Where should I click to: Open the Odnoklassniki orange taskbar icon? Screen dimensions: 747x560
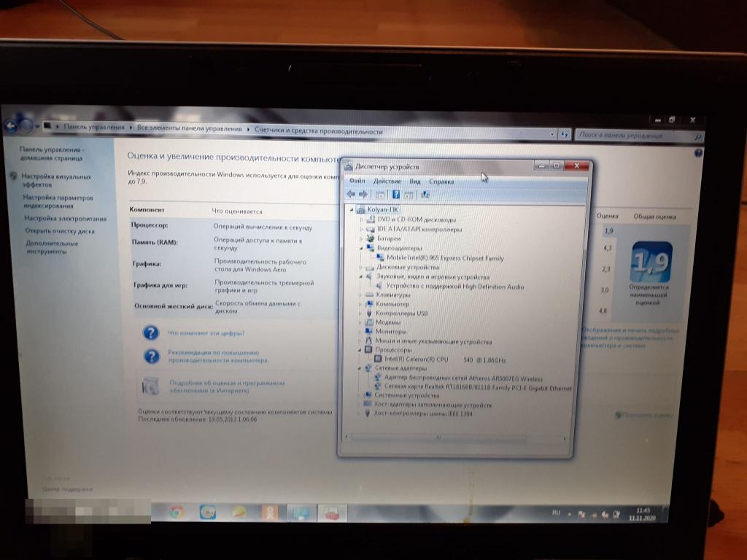coord(270,513)
